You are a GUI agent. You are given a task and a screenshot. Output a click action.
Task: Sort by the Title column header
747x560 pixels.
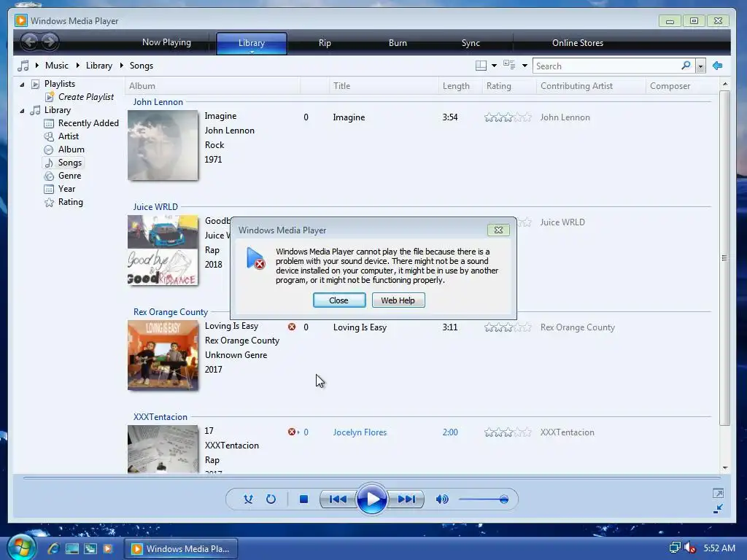383,86
